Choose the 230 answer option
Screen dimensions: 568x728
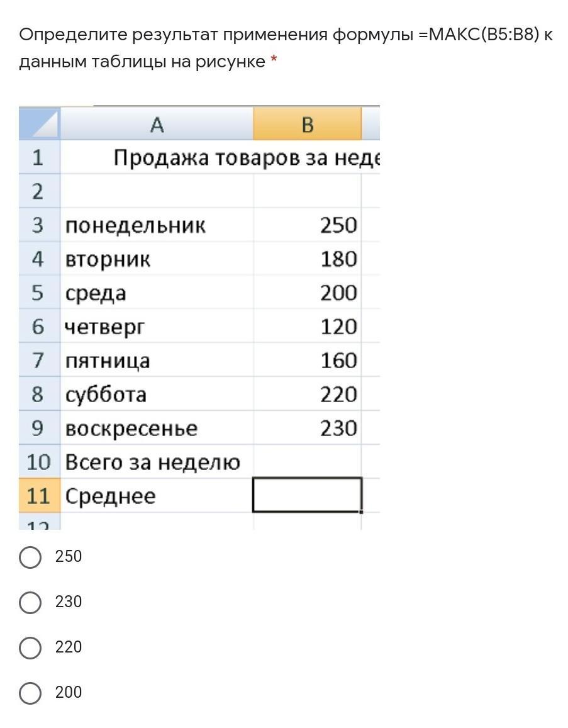point(30,602)
